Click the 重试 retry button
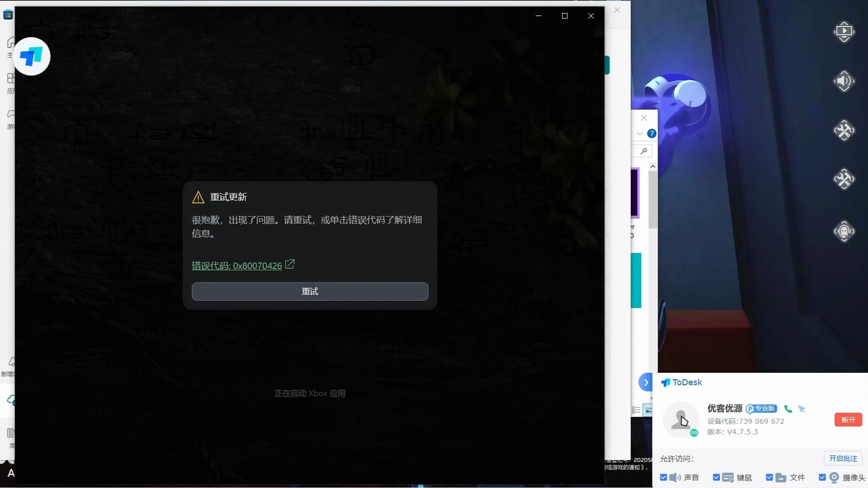 coord(310,291)
